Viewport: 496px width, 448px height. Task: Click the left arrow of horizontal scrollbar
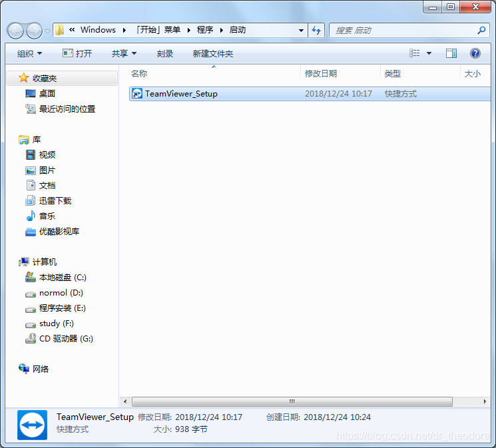click(125, 401)
